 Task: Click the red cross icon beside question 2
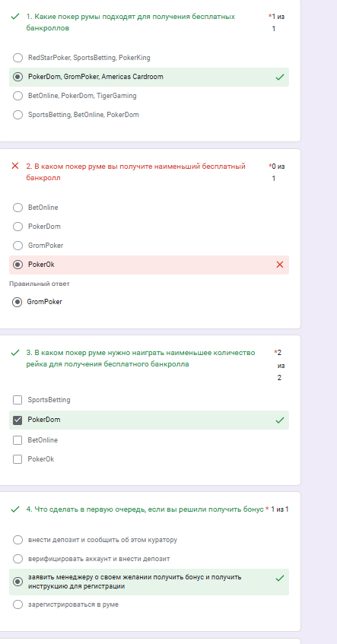point(15,166)
